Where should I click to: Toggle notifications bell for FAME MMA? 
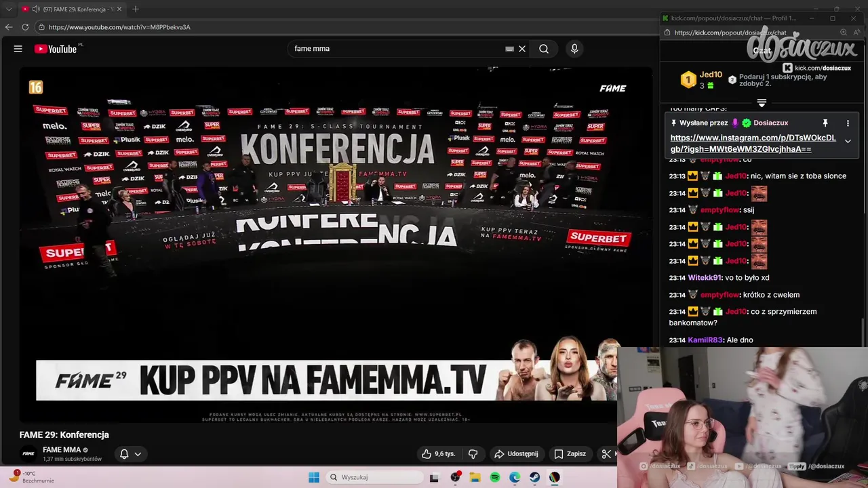click(124, 454)
